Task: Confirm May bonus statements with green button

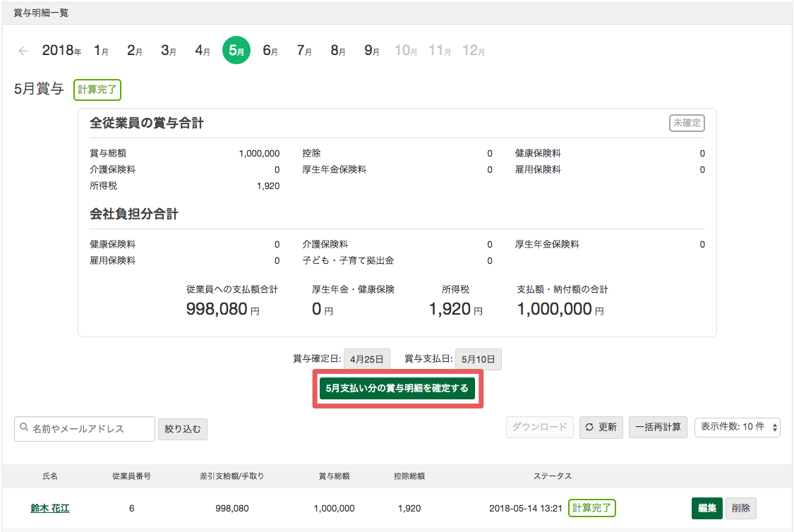Action: (397, 388)
